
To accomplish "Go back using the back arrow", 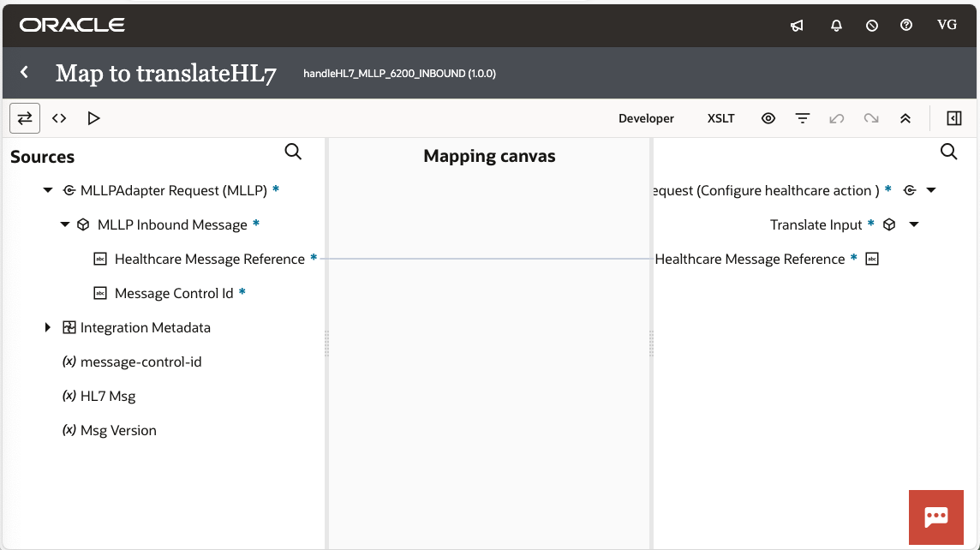I will point(25,73).
